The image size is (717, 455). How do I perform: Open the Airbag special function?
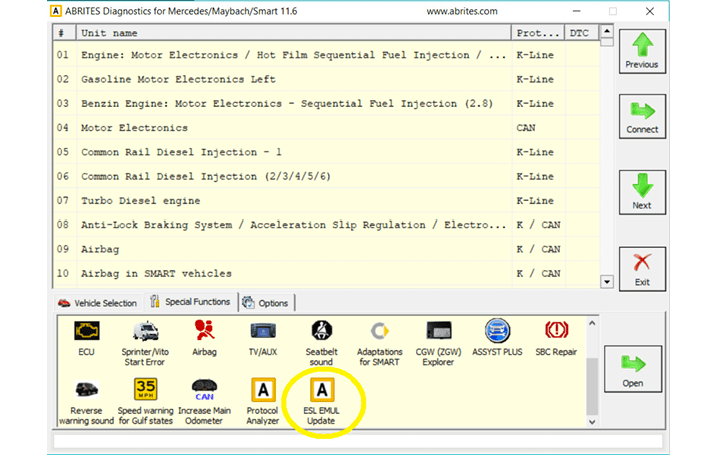click(204, 332)
